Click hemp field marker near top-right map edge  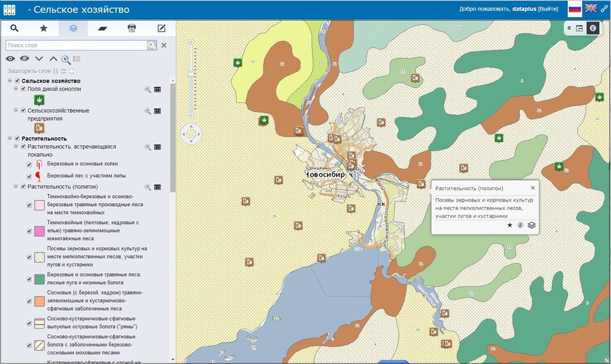599,97
